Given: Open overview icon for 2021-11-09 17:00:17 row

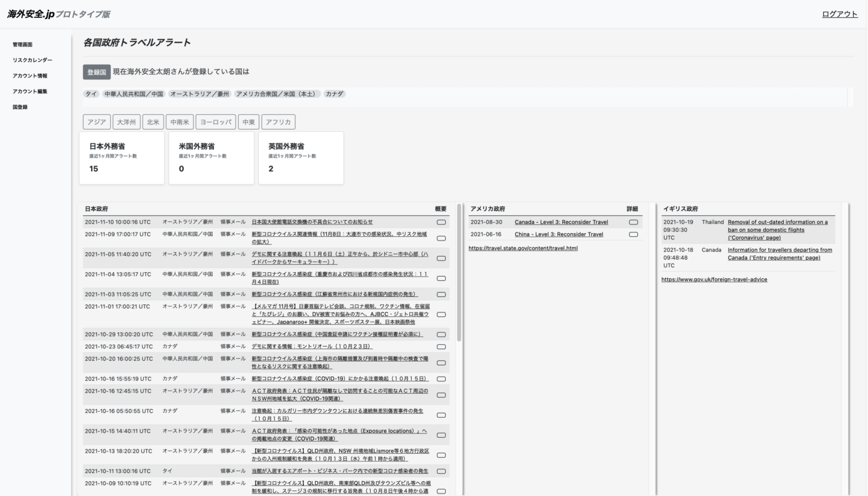Looking at the screenshot, I should point(441,238).
